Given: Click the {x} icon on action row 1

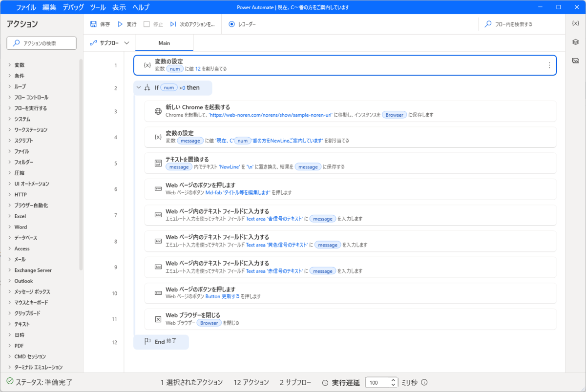Looking at the screenshot, I should (147, 65).
